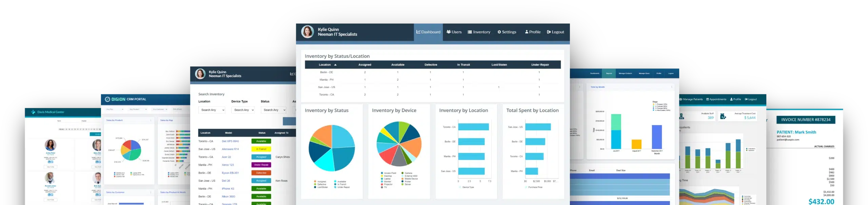Switch to the Reports tab
Viewport: 868px width, 205px height.
point(609,73)
